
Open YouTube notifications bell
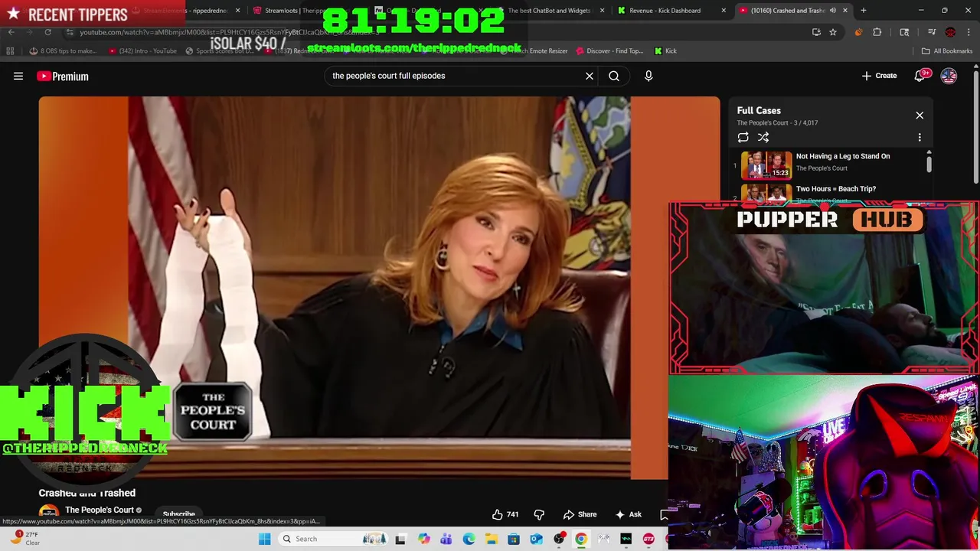click(921, 76)
